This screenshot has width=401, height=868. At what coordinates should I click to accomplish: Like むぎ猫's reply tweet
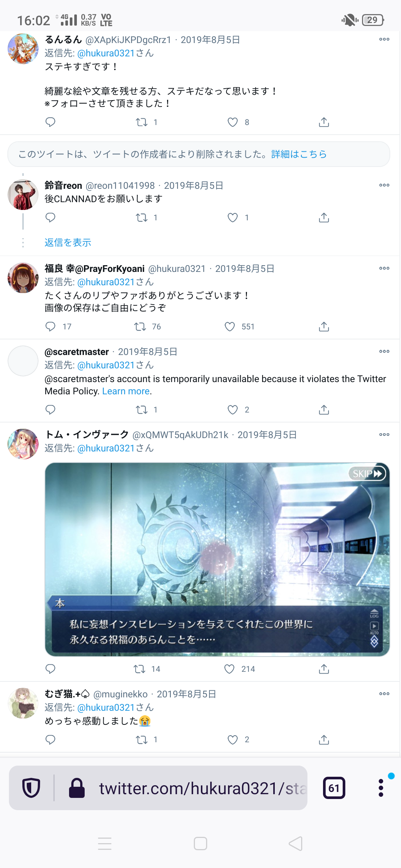tap(233, 740)
